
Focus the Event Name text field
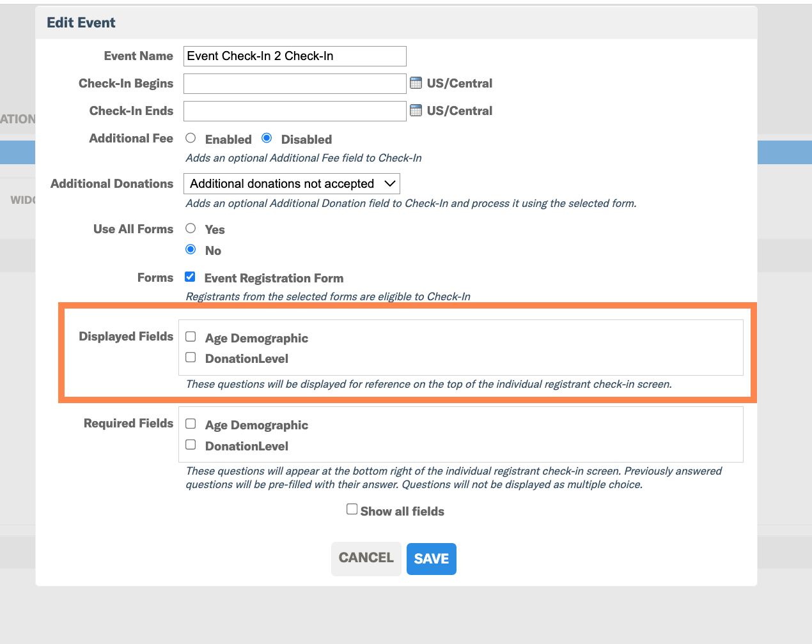pyautogui.click(x=295, y=56)
